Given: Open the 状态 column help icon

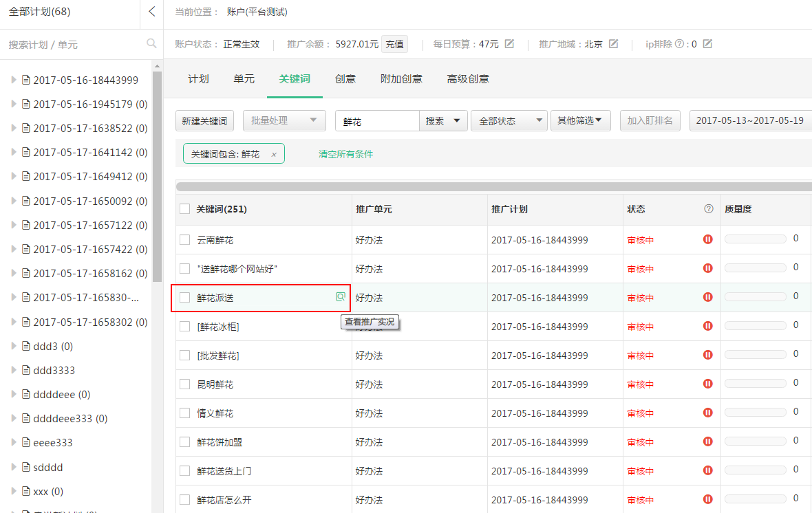Looking at the screenshot, I should [x=708, y=208].
